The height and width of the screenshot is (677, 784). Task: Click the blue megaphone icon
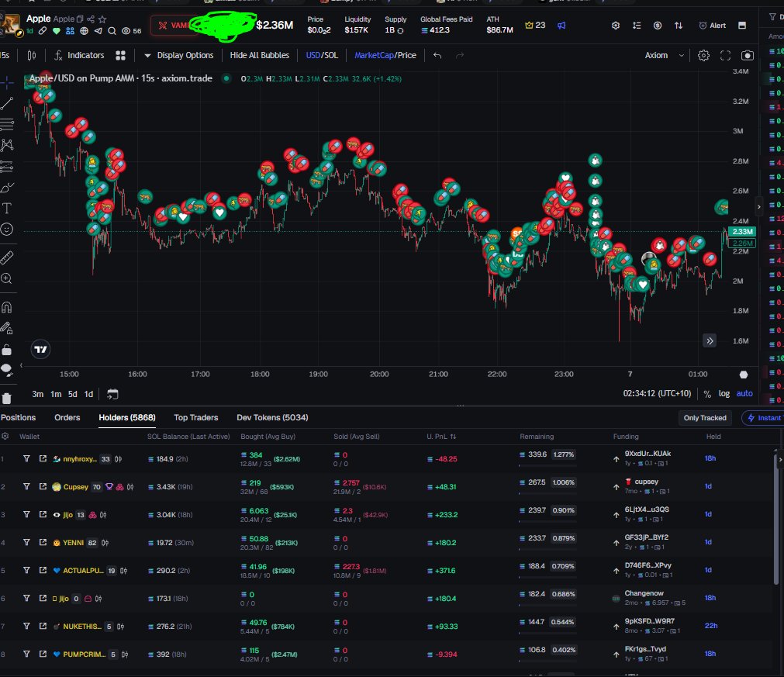(561, 25)
